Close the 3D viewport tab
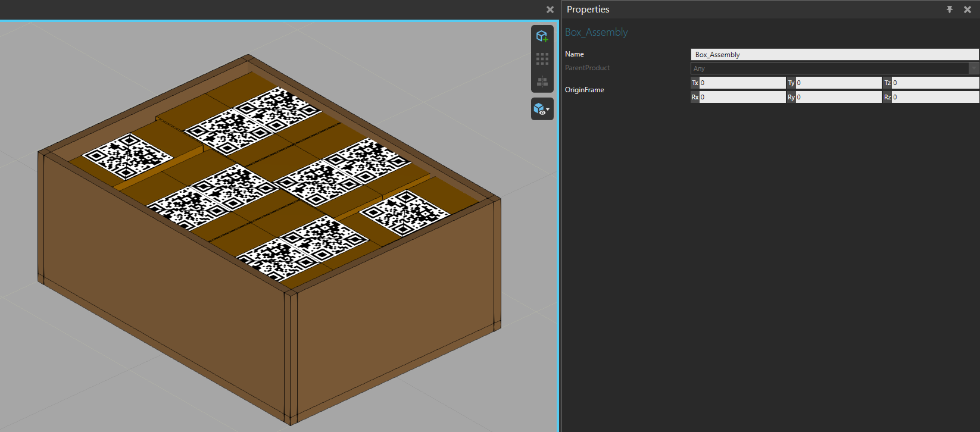This screenshot has width=980, height=432. pyautogui.click(x=550, y=10)
